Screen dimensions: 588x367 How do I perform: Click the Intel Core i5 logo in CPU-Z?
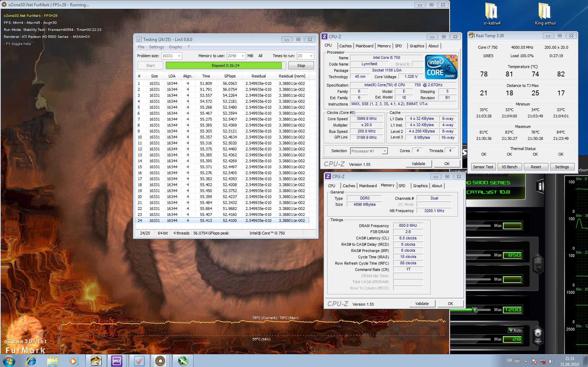(x=441, y=66)
